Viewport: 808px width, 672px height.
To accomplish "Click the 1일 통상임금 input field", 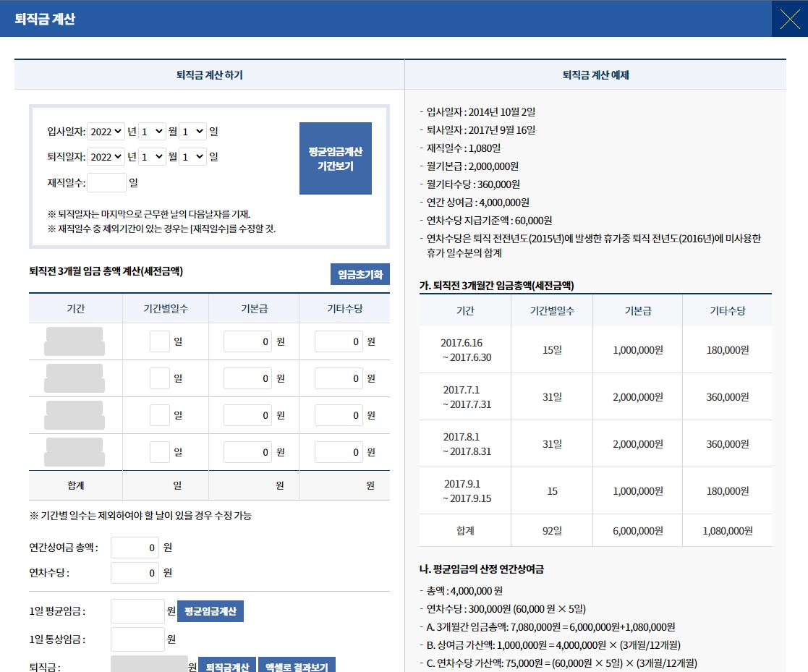I will [137, 639].
